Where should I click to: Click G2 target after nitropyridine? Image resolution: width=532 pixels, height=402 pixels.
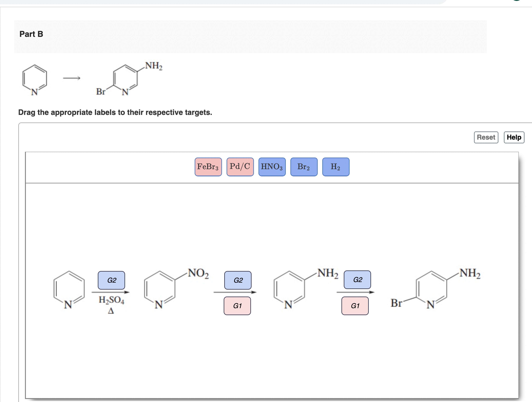pos(238,280)
